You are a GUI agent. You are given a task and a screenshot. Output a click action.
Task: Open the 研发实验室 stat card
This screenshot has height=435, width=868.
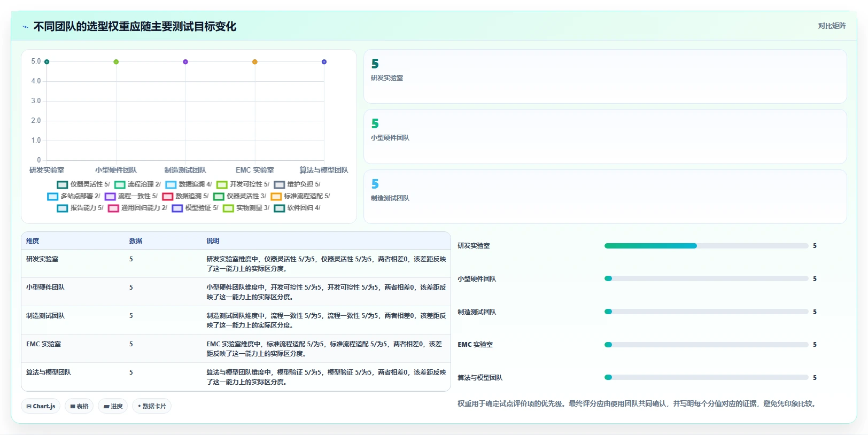tap(605, 76)
